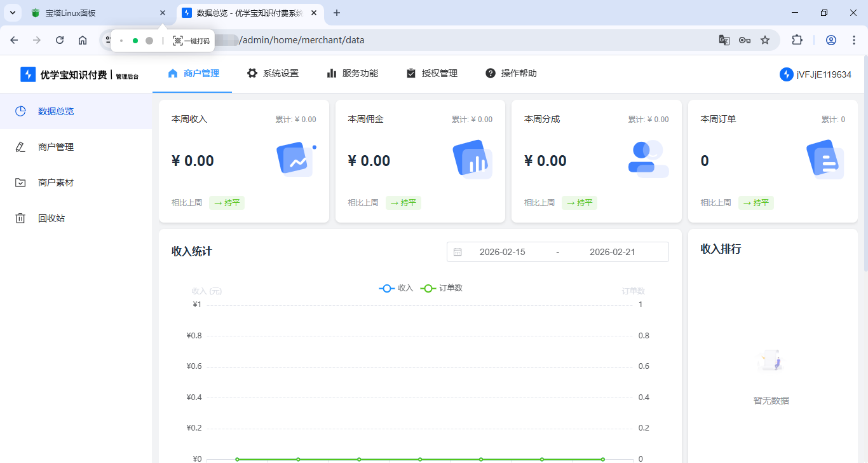Click the end date 2026-02-21 field
The height and width of the screenshot is (463, 868).
tap(612, 252)
